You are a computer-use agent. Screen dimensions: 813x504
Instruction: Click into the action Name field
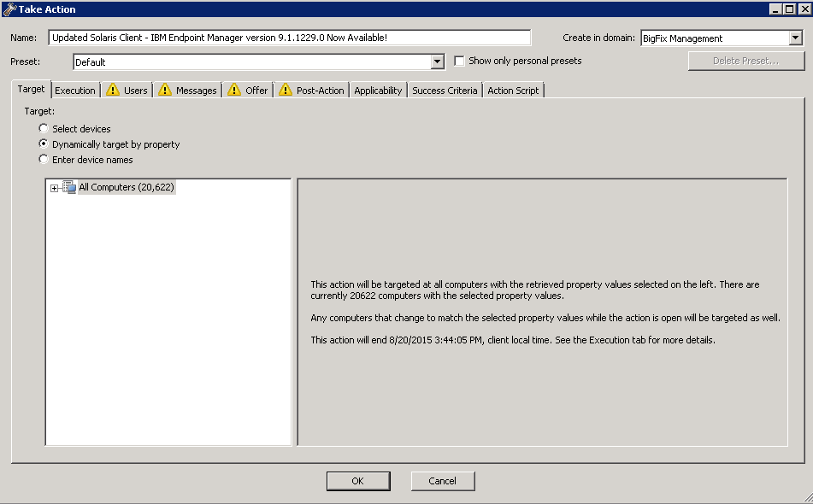[289, 38]
